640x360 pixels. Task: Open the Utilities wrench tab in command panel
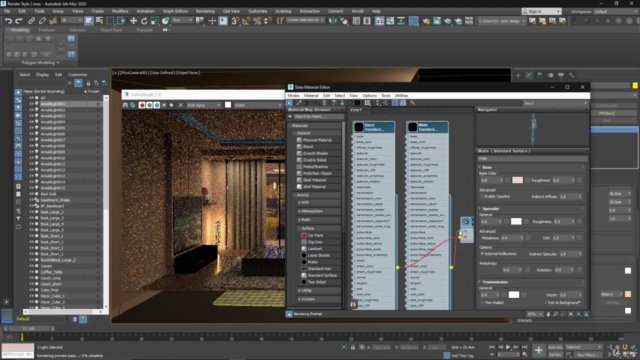click(x=571, y=75)
